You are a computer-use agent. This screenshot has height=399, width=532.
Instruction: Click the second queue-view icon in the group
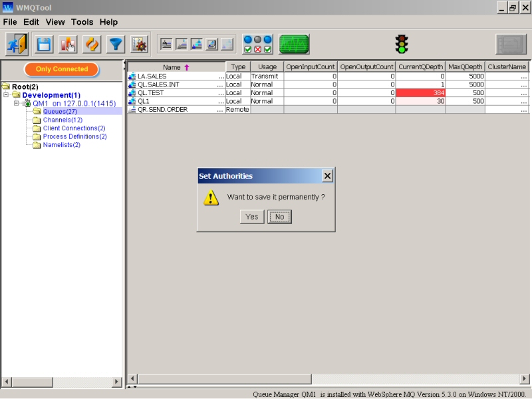[182, 45]
